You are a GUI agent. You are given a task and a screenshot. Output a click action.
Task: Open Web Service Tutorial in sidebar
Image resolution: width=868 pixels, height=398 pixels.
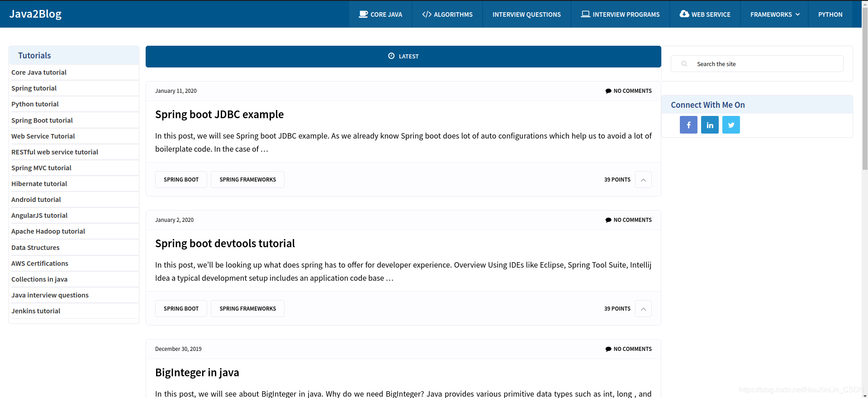pos(43,136)
